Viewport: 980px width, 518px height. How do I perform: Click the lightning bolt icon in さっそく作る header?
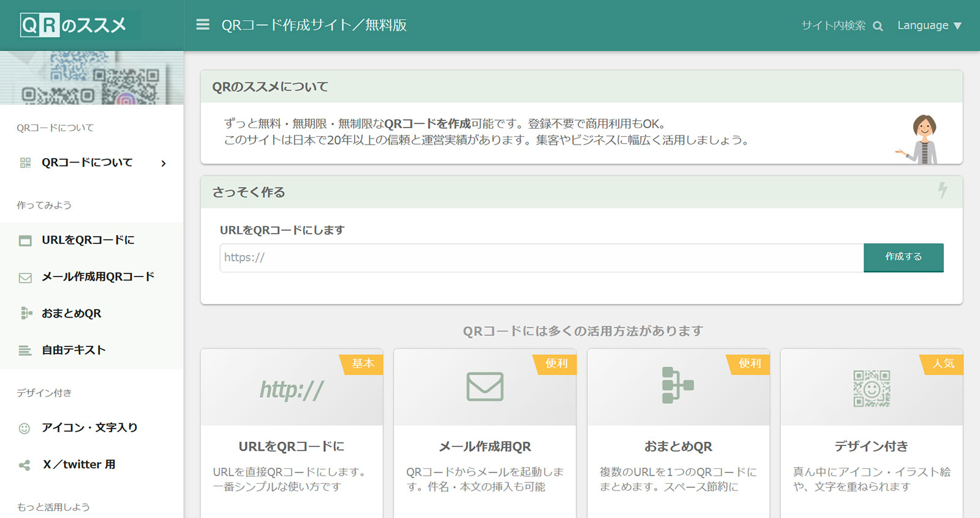coord(943,191)
